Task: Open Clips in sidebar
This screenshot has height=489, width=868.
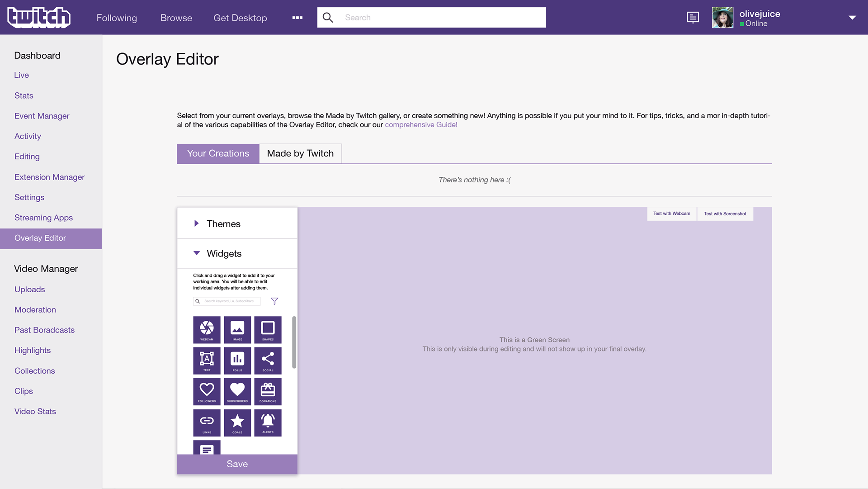Action: [24, 391]
